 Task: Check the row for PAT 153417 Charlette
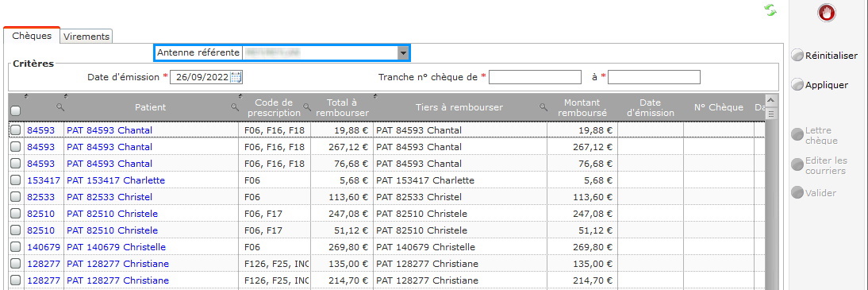pyautogui.click(x=16, y=180)
